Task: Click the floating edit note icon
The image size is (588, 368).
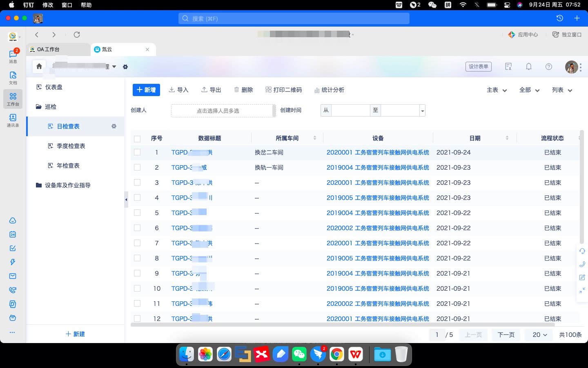Action: pos(582,277)
